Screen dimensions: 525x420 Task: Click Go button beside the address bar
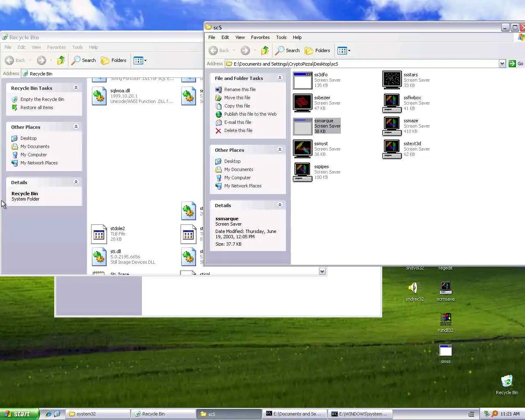516,64
